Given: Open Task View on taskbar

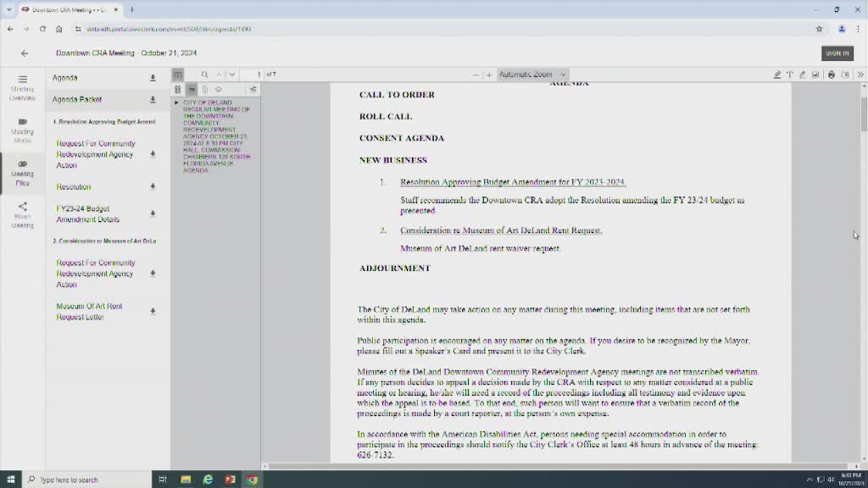Looking at the screenshot, I should point(163,480).
